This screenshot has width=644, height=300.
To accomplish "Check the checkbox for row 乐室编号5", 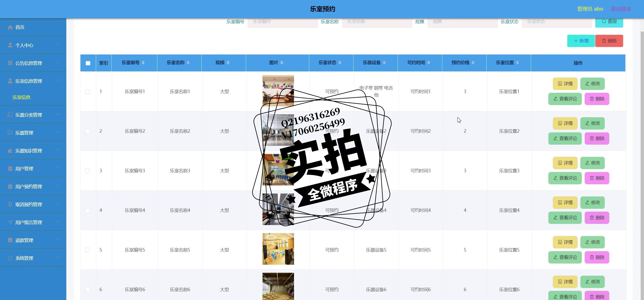I will click(87, 250).
